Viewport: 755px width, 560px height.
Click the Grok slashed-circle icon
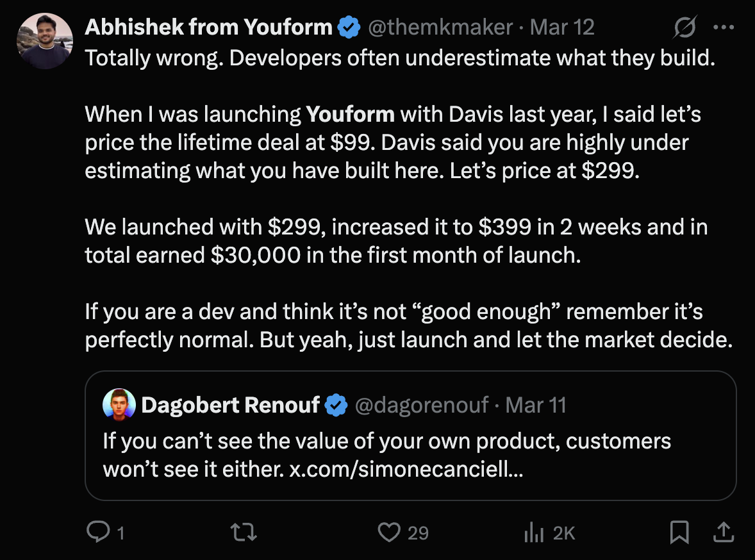point(685,28)
